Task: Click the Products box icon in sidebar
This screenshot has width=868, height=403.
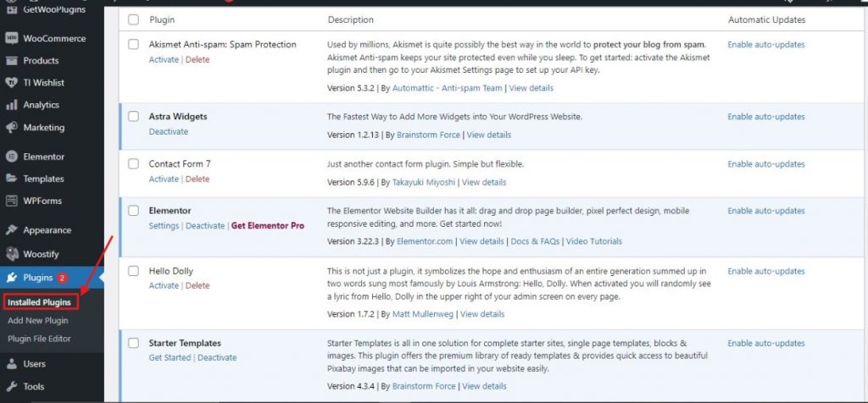Action: 12,60
